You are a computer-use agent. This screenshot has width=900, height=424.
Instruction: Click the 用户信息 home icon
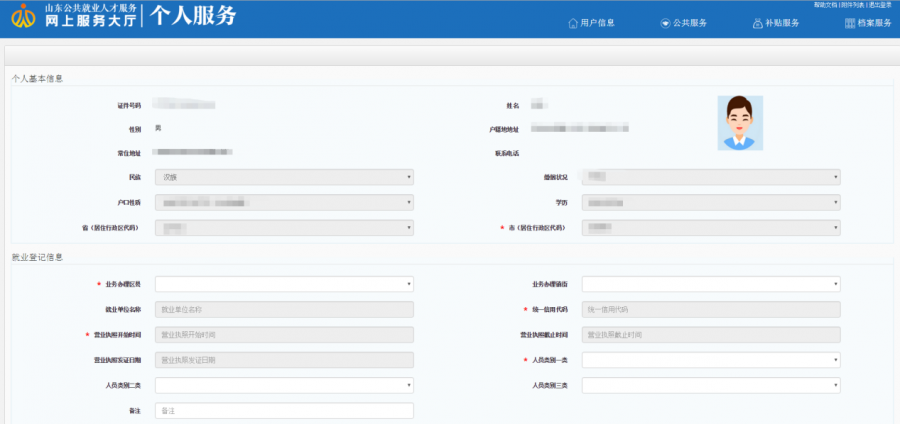[573, 24]
